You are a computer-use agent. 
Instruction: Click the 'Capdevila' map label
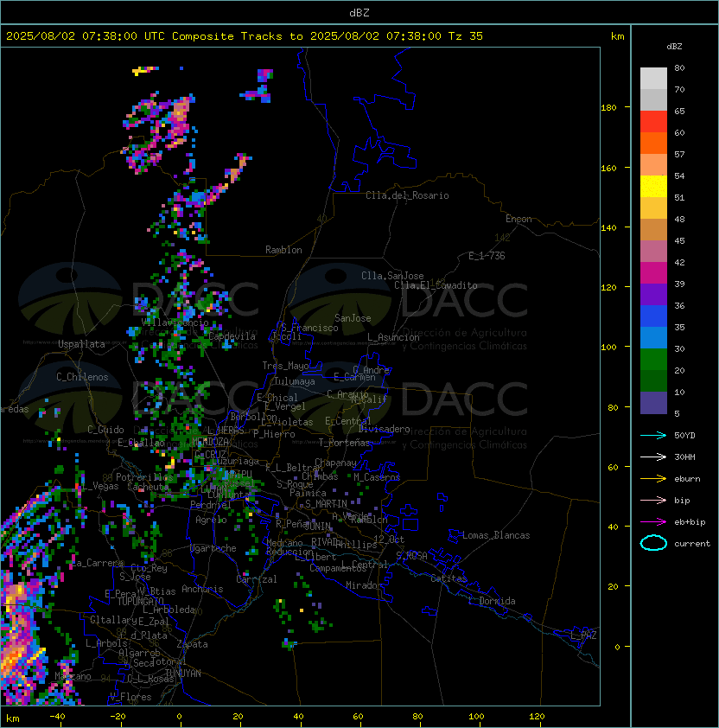[x=232, y=336]
